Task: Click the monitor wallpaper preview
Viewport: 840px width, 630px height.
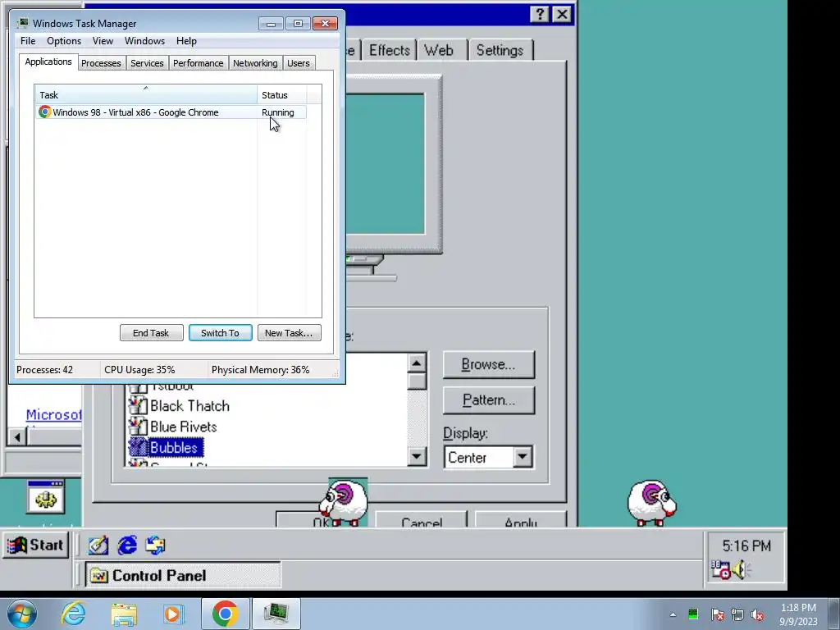Action: (x=386, y=164)
